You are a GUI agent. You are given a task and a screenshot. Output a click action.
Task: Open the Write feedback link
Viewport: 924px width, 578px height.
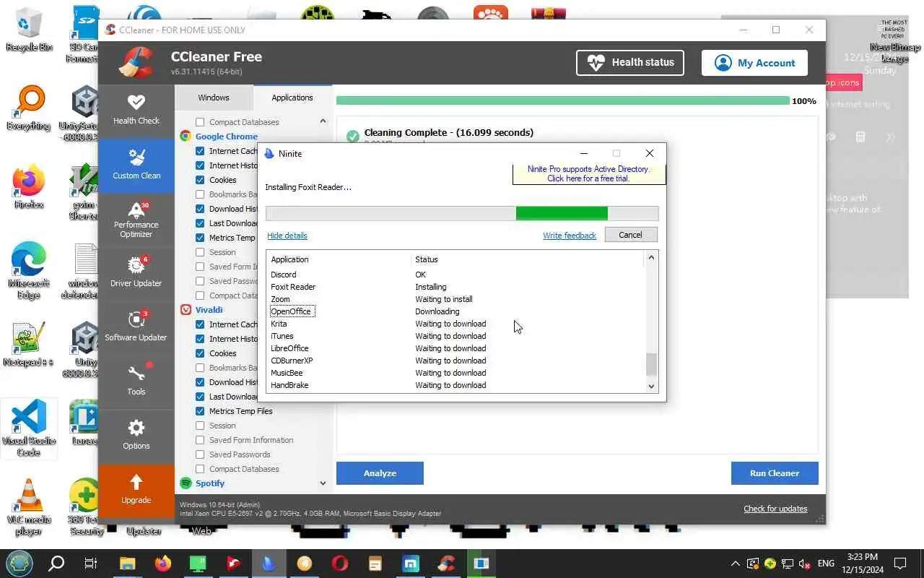point(570,236)
